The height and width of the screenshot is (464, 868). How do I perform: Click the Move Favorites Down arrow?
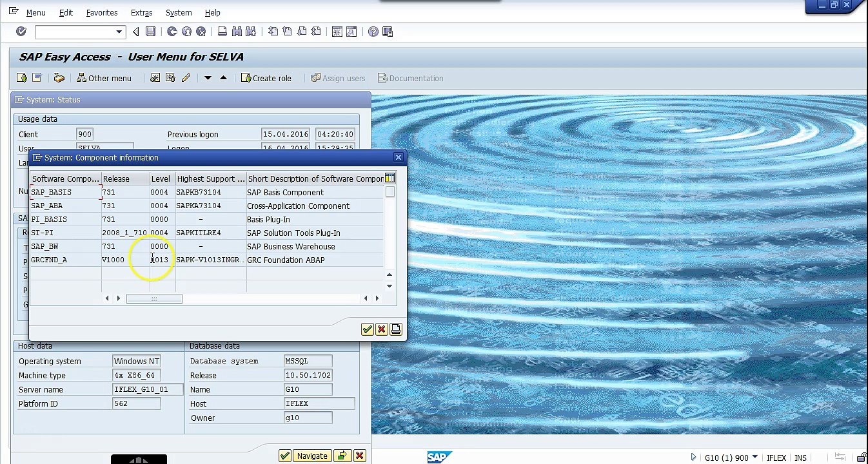coord(208,78)
